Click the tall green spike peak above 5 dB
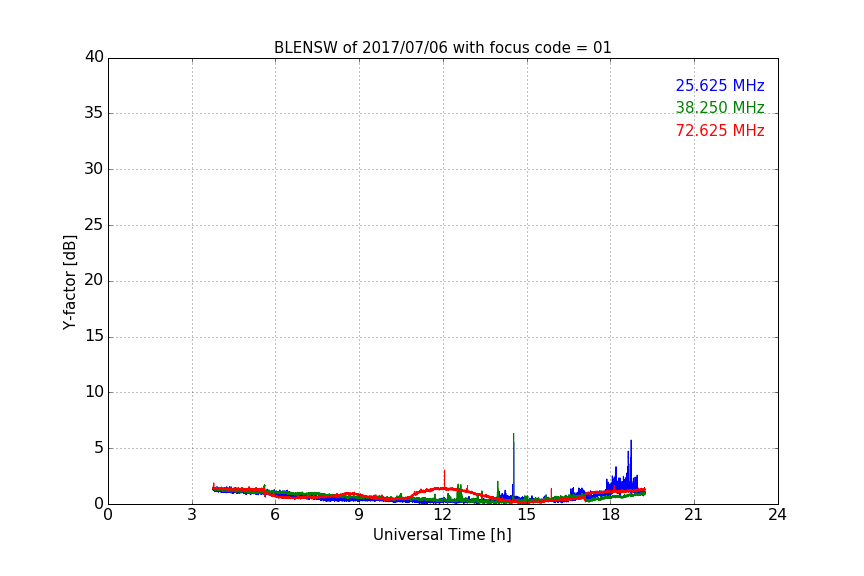The image size is (864, 576). 513,435
